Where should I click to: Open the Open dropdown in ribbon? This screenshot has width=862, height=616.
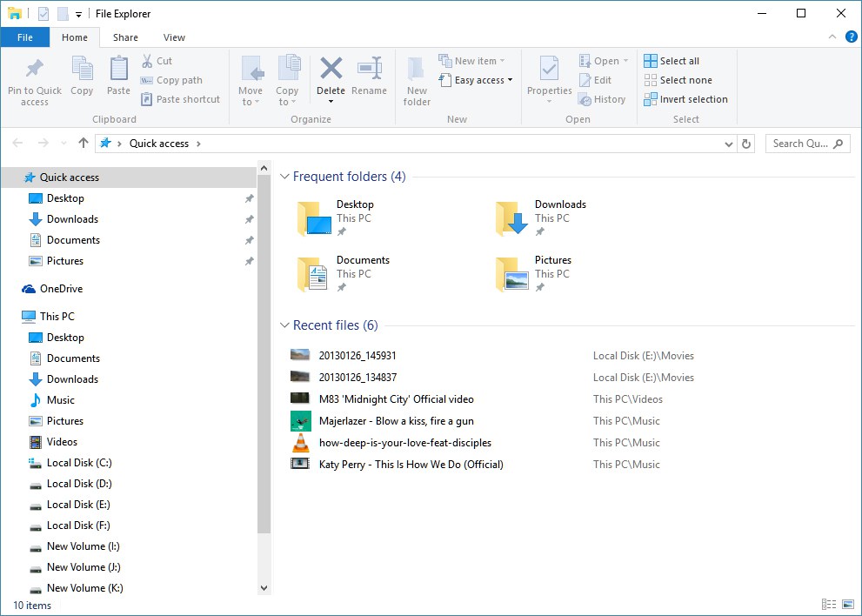[x=604, y=61]
